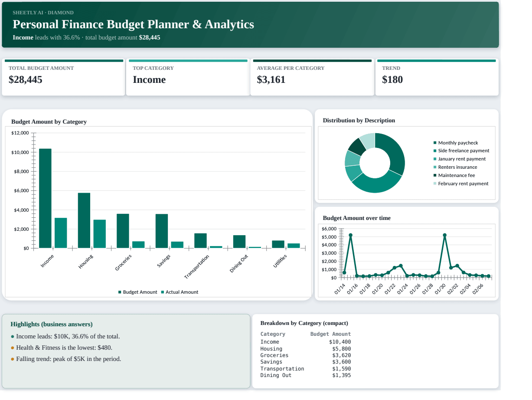Click the 02/06 date label on line chart

click(x=478, y=289)
